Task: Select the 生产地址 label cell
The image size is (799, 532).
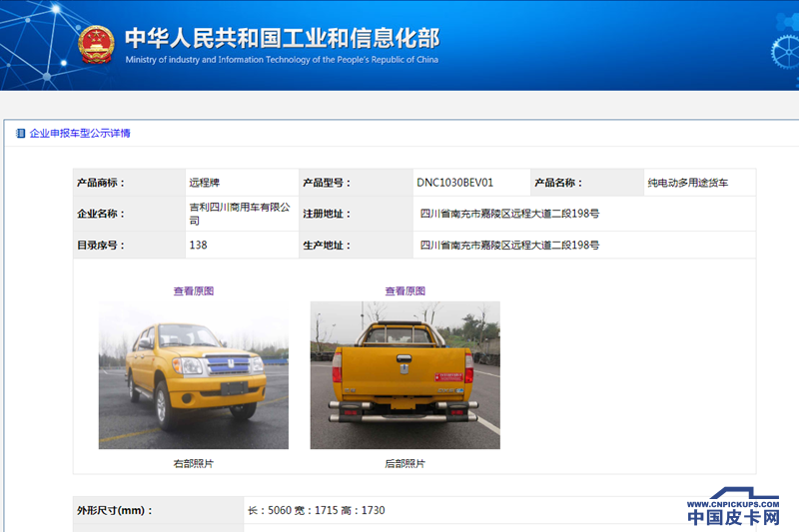Action: point(356,246)
